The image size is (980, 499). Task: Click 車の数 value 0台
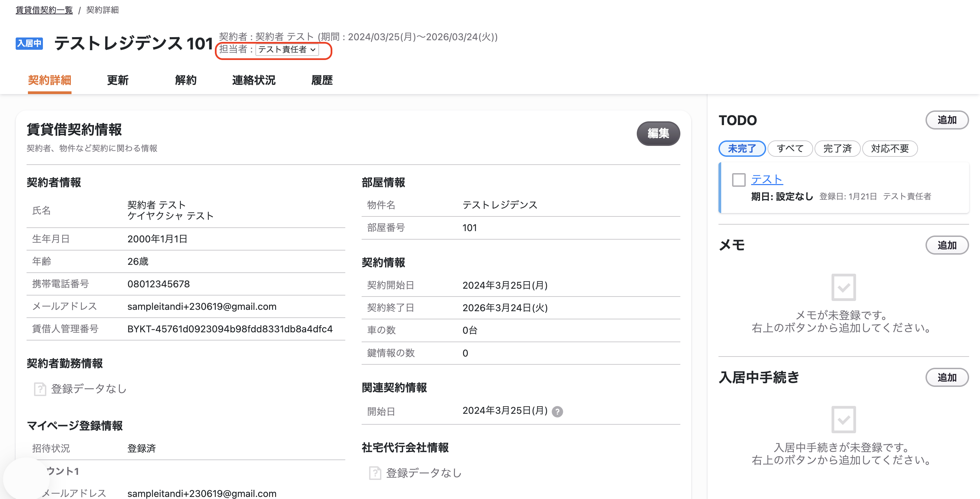pyautogui.click(x=470, y=330)
